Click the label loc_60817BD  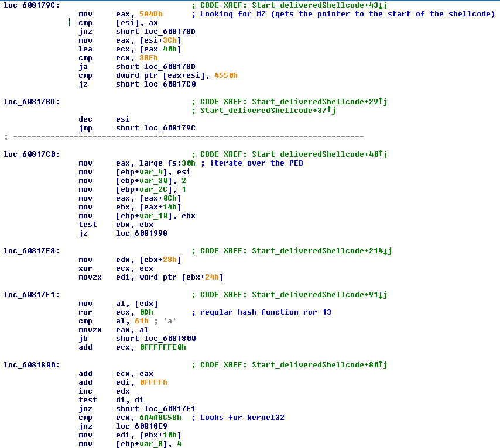tap(31, 102)
